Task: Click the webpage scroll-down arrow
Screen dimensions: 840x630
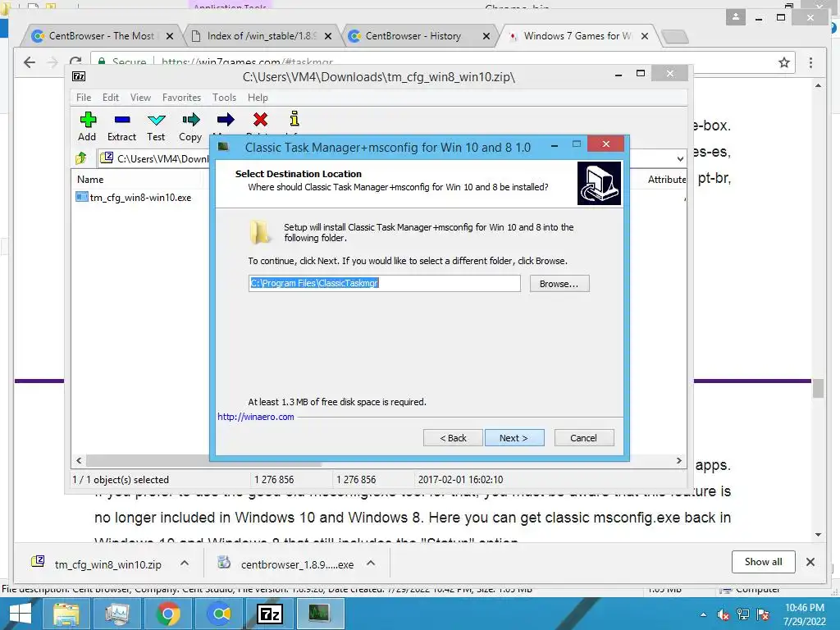Action: (818, 534)
